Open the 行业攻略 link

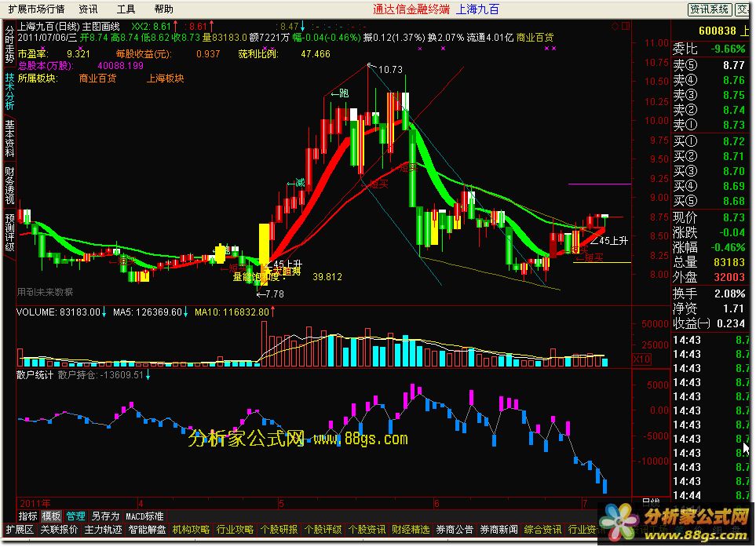click(235, 530)
